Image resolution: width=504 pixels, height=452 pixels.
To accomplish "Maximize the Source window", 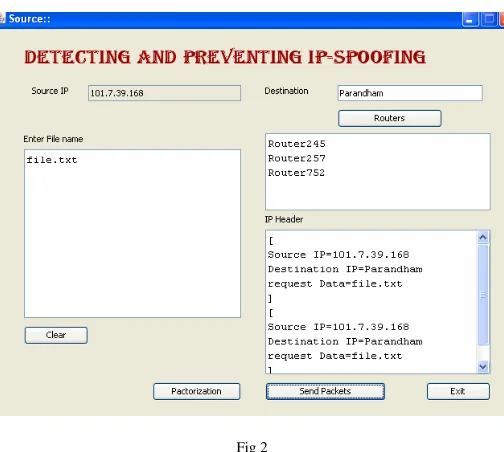I will pyautogui.click(x=489, y=19).
